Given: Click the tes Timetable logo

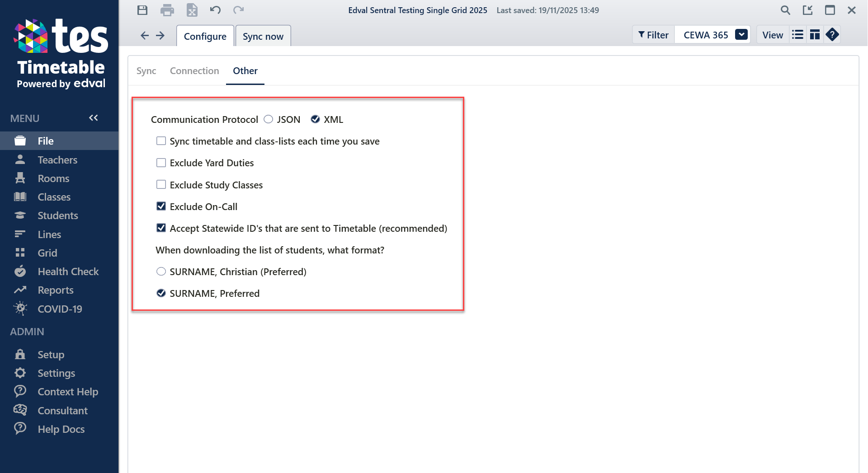Looking at the screenshot, I should click(x=61, y=54).
